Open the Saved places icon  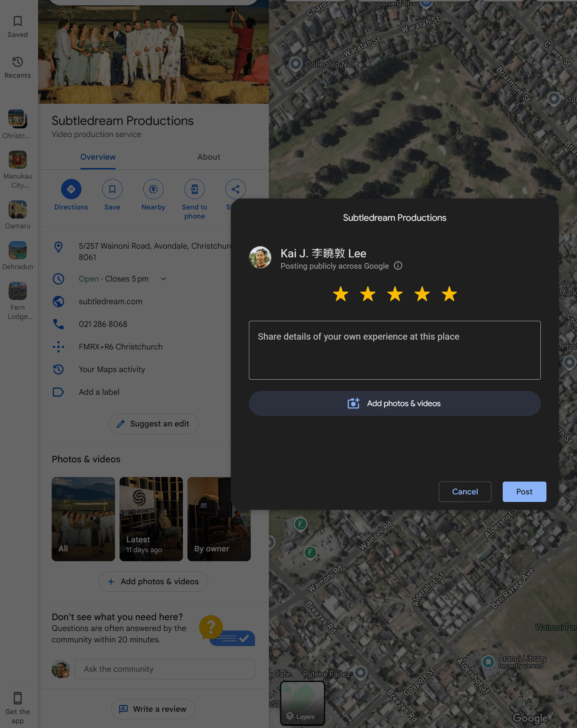pos(17,22)
